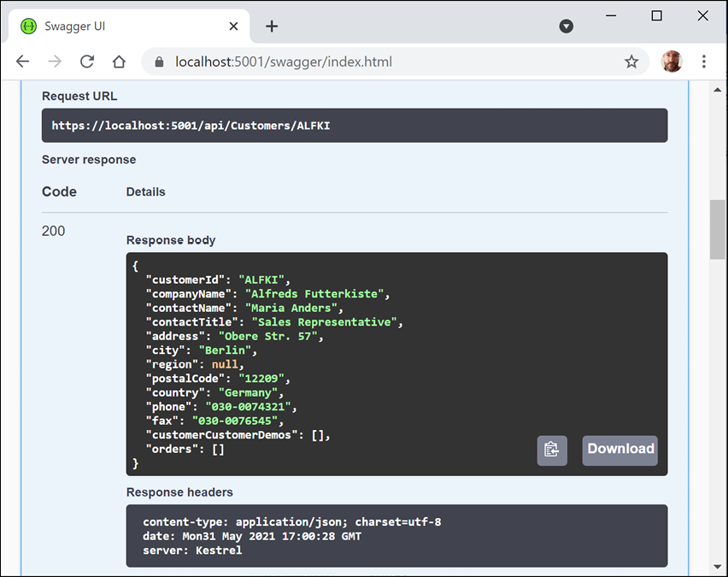The width and height of the screenshot is (728, 577).
Task: Click the scrollbar up arrow
Action: tap(718, 88)
